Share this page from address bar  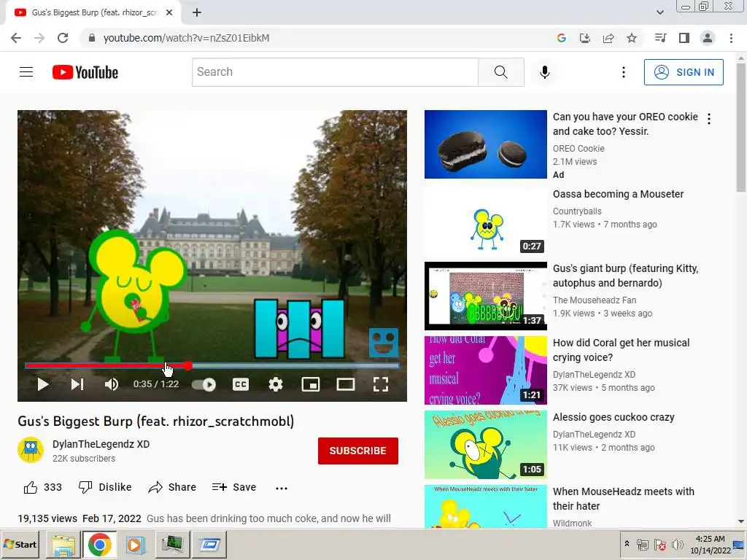click(608, 38)
